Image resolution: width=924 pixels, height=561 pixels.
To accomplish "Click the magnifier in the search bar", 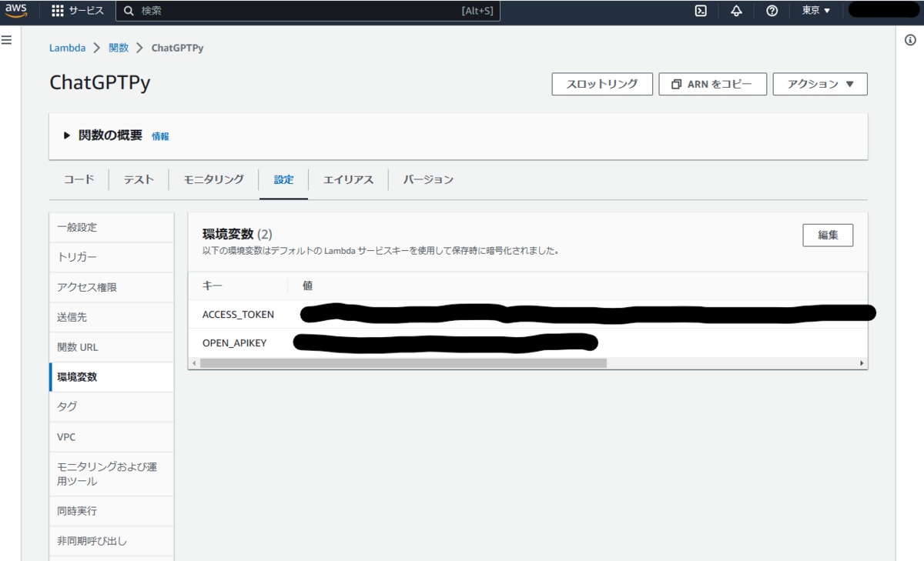I will (x=128, y=10).
